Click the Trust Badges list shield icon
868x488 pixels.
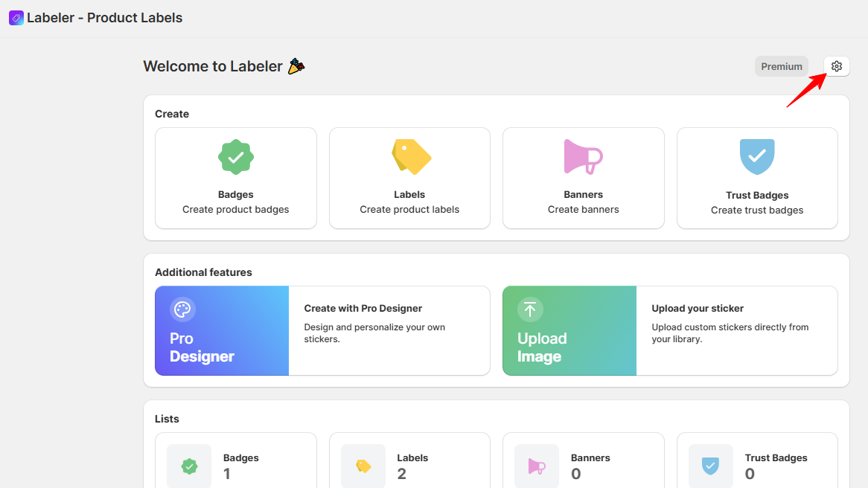[x=711, y=466]
